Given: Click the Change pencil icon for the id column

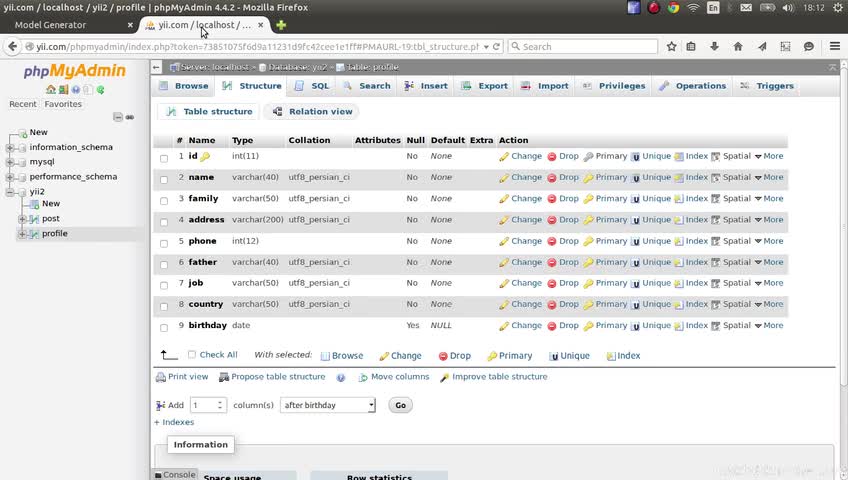Looking at the screenshot, I should (x=504, y=157).
